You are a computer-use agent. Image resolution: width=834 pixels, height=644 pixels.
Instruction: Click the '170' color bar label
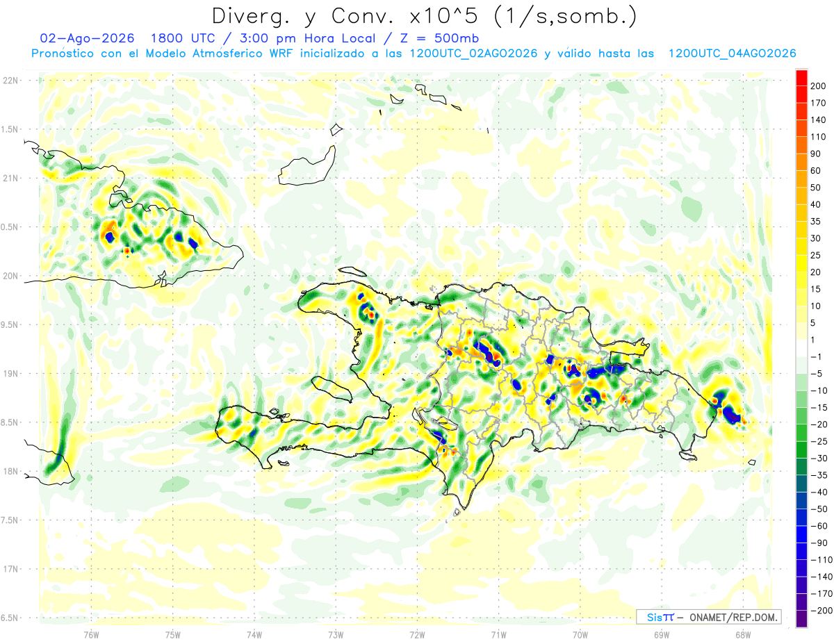pyautogui.click(x=819, y=103)
